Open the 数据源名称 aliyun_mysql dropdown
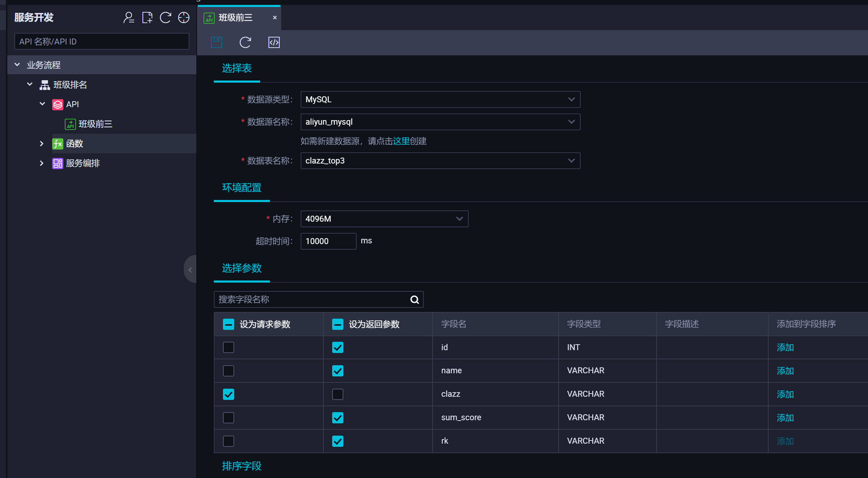The image size is (868, 478). 440,122
